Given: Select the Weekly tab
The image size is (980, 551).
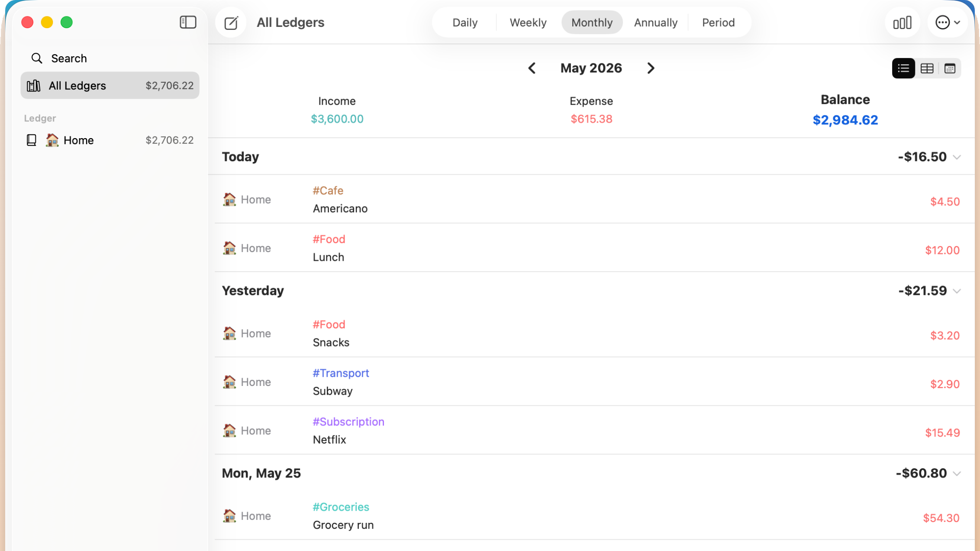Looking at the screenshot, I should click(x=528, y=23).
